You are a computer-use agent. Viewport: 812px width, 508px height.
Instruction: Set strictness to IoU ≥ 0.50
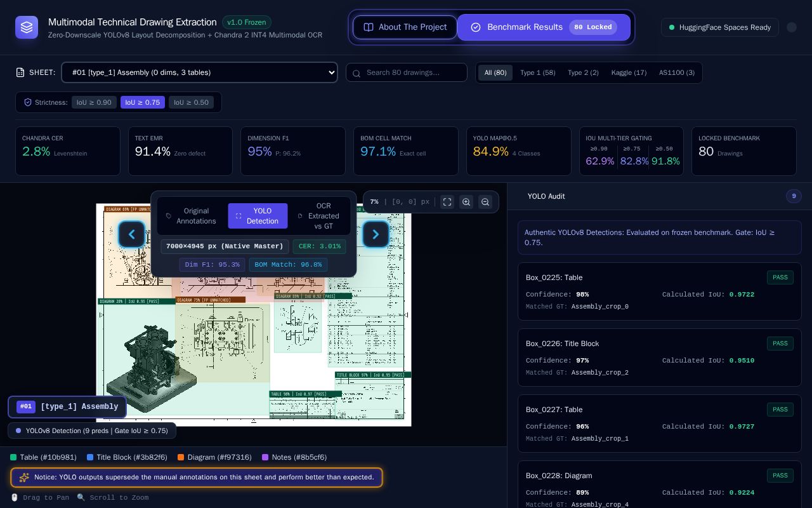pos(191,102)
